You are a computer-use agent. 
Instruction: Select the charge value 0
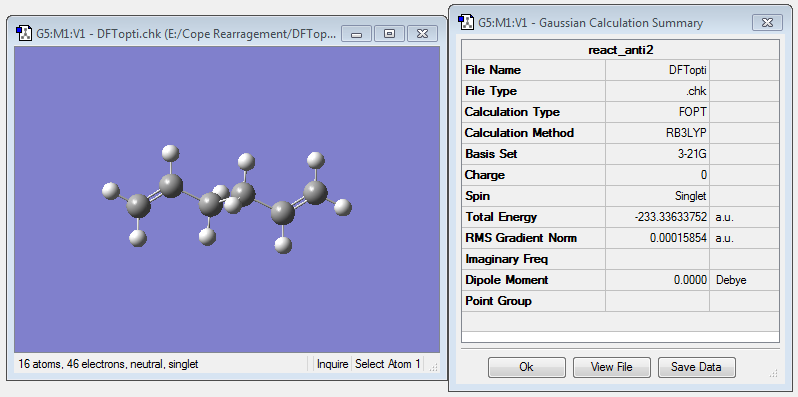tap(704, 175)
